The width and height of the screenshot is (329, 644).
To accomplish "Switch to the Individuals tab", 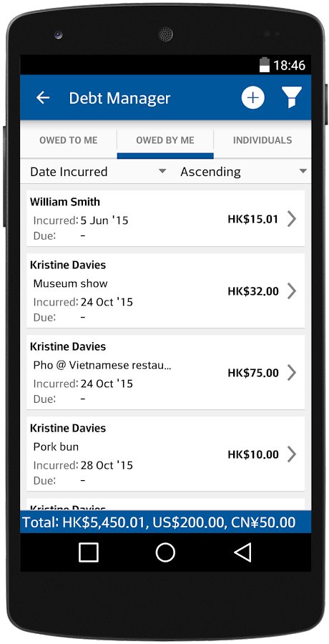I will click(262, 140).
